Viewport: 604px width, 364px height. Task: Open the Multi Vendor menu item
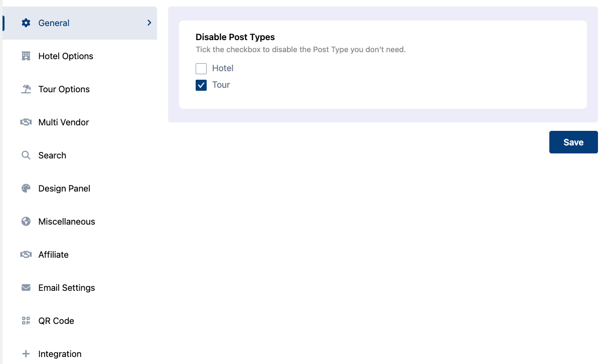coord(64,122)
